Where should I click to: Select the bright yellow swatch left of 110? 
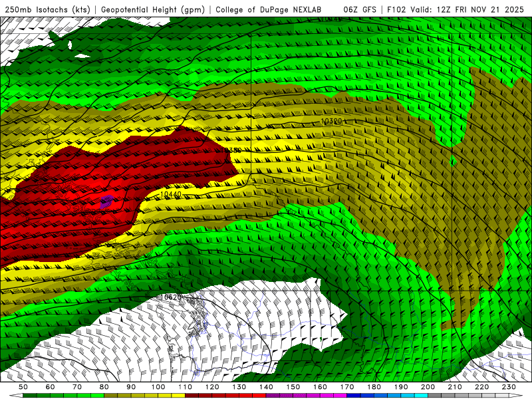coord(178,396)
